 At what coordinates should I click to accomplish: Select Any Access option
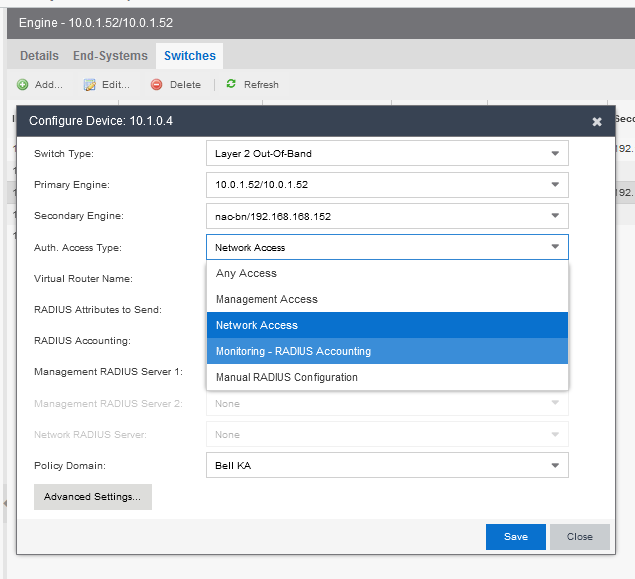246,273
